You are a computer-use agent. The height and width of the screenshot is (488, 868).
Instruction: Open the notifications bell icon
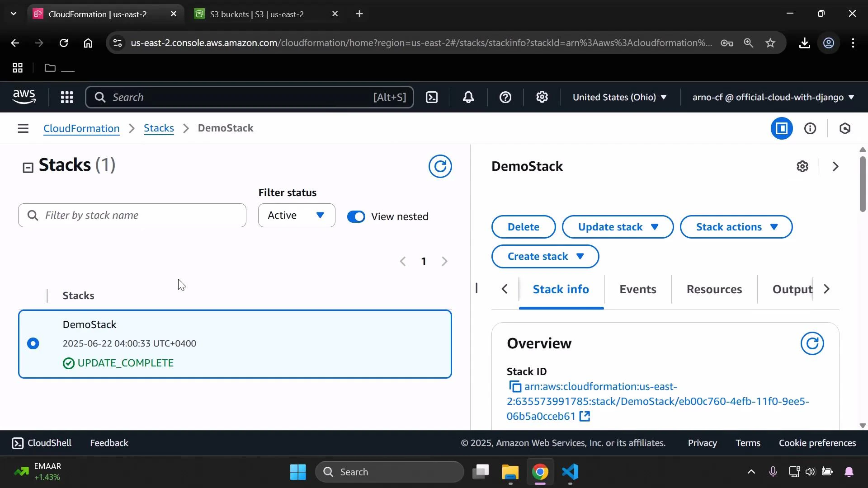click(x=468, y=97)
